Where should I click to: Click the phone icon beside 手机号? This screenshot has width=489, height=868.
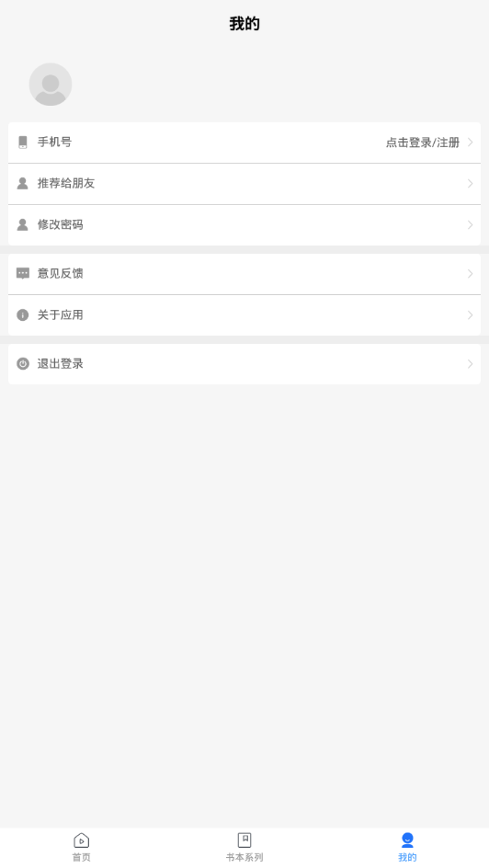click(x=23, y=143)
